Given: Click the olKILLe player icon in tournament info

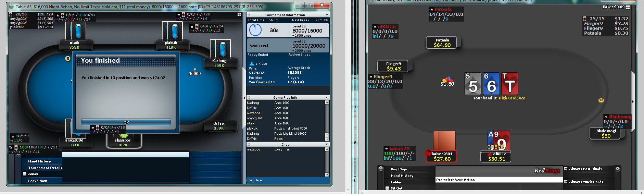Looking at the screenshot, I should (x=251, y=64).
